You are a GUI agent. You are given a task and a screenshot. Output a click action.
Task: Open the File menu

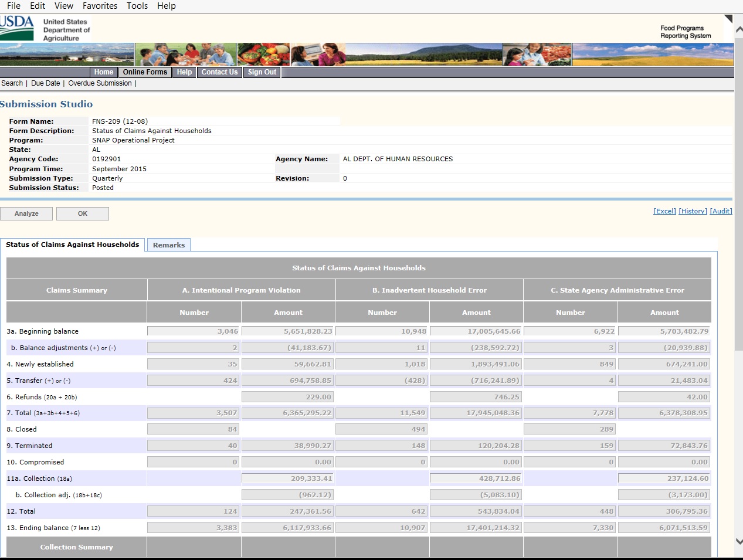[x=13, y=6]
